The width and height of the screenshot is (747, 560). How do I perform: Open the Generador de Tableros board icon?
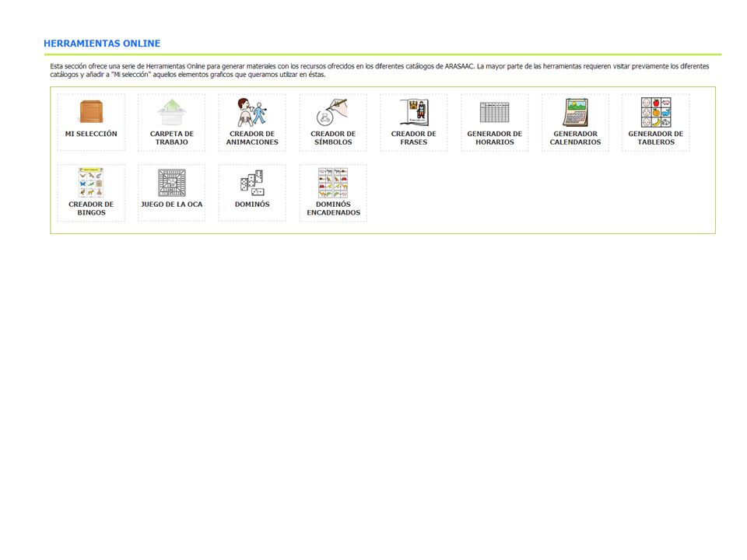pos(655,112)
